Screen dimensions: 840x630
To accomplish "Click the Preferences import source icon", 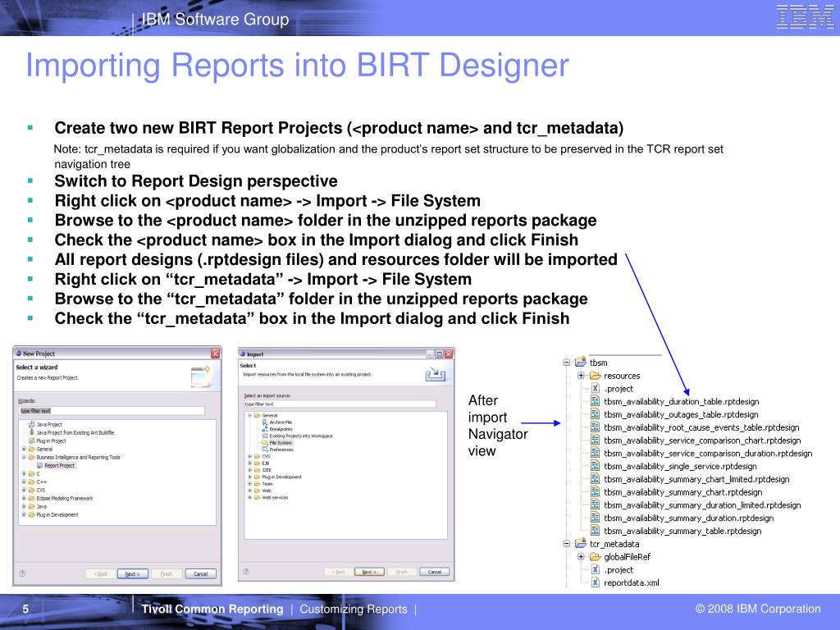I will click(265, 450).
